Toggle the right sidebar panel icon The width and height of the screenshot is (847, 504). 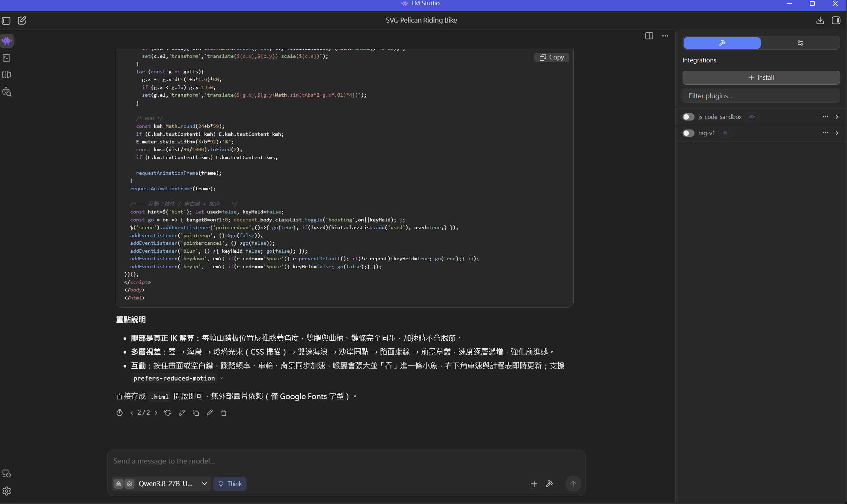click(836, 20)
